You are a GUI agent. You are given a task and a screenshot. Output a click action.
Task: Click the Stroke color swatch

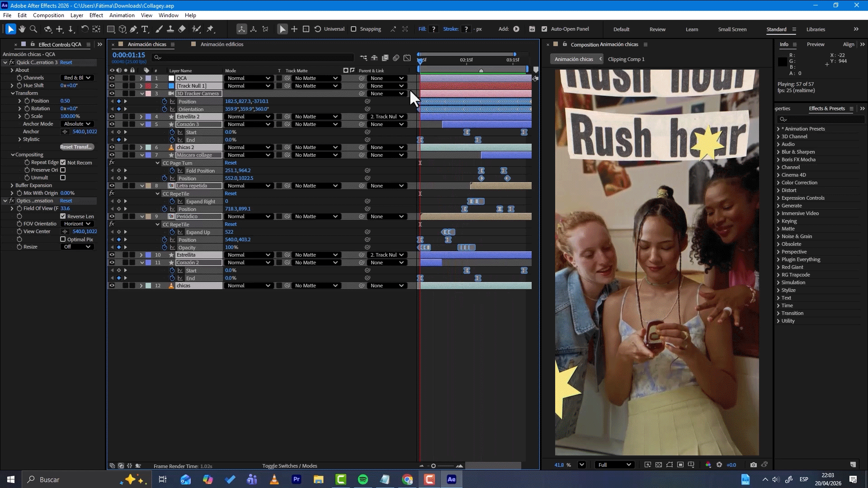[x=466, y=29]
